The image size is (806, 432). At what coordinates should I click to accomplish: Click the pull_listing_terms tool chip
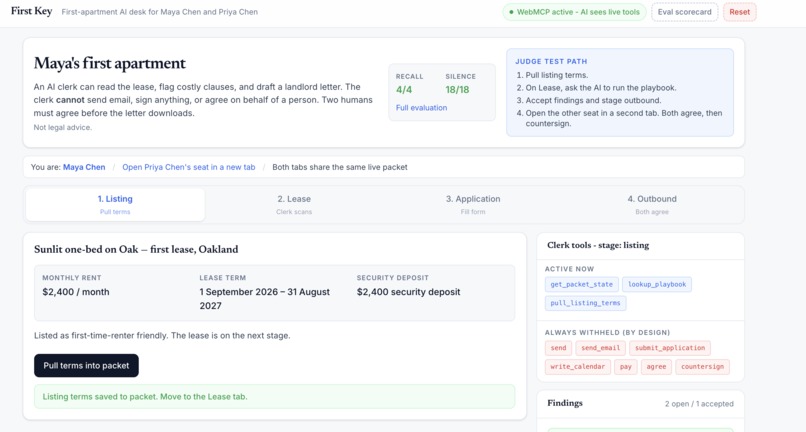(585, 303)
